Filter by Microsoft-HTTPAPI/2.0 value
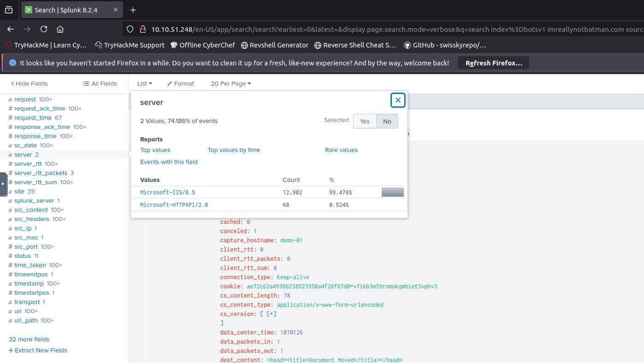This screenshot has height=363, width=644. (x=174, y=205)
